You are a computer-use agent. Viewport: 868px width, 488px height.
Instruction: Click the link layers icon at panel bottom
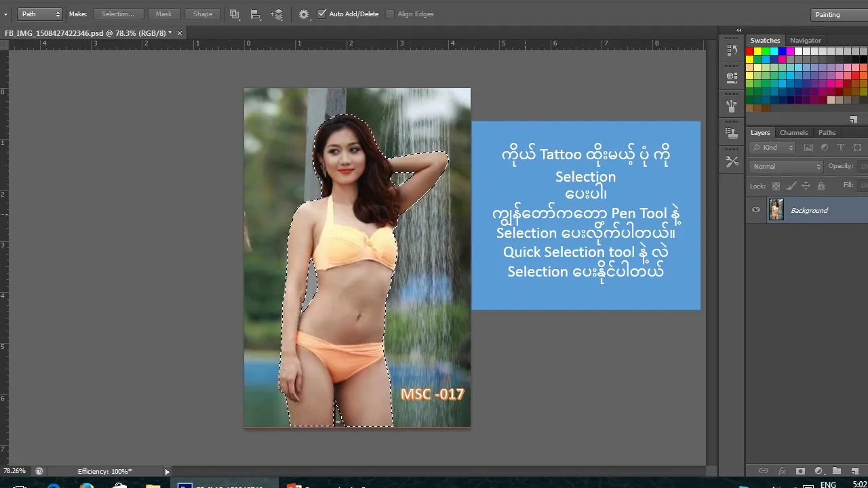click(764, 470)
